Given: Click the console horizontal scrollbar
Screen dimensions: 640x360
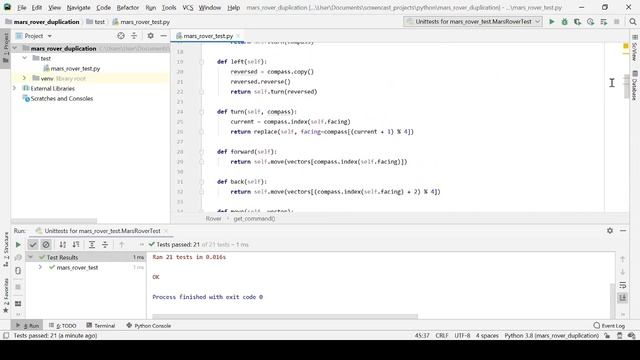Looking at the screenshot, I should [285, 316].
